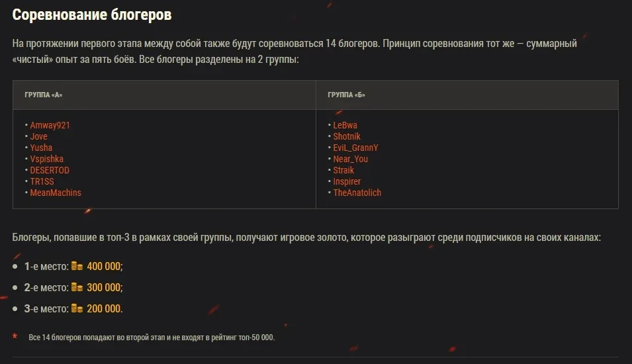632x364 pixels.
Task: Click the Shotnik blogger link
Action: click(x=347, y=136)
